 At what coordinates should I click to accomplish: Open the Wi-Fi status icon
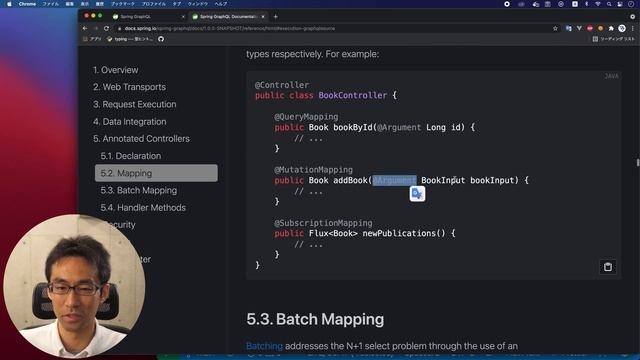598,4
